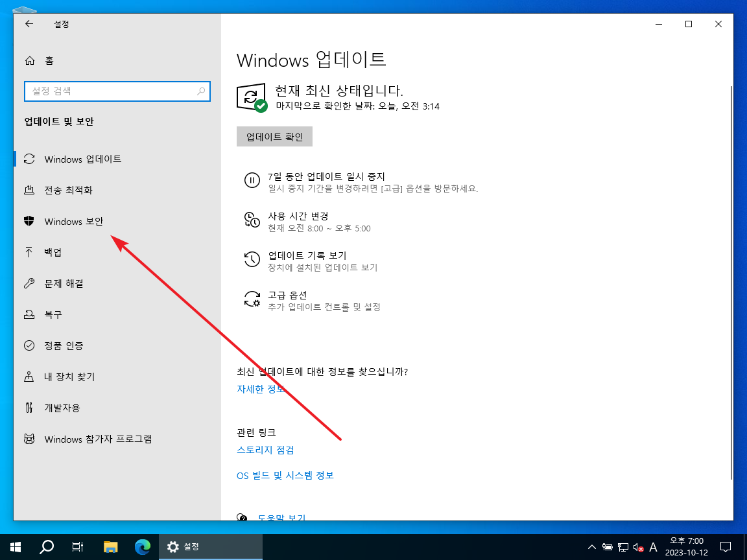Click the pause circle icon
747x560 pixels.
[x=252, y=180]
